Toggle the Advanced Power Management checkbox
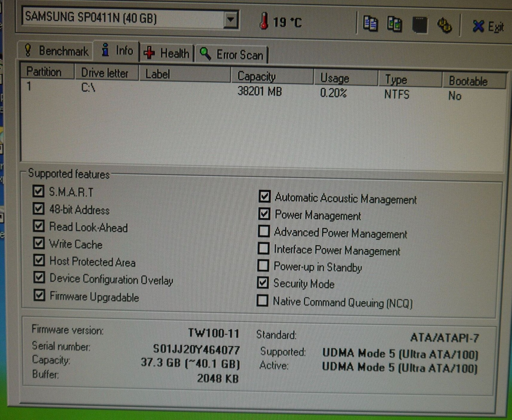This screenshot has height=420, width=512. point(264,231)
